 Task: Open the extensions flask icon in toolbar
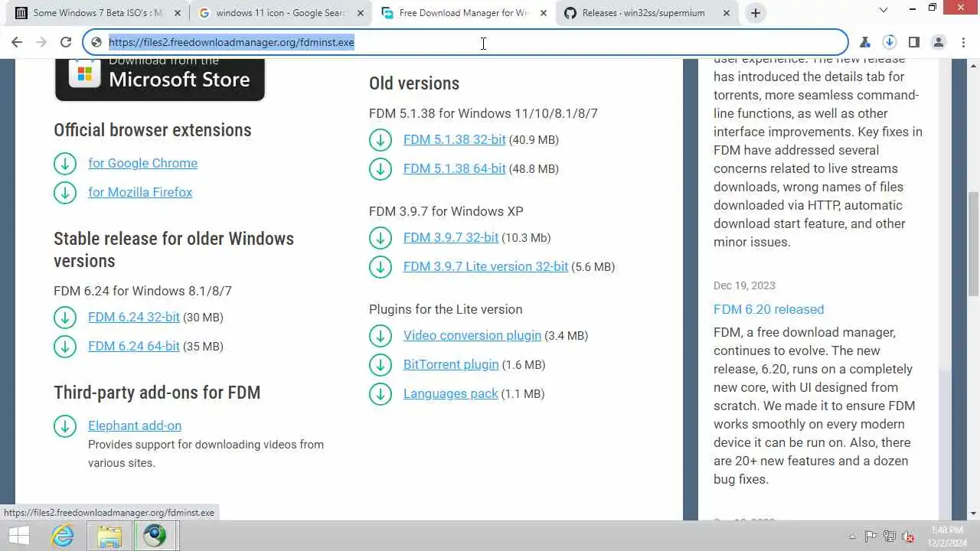tap(865, 42)
